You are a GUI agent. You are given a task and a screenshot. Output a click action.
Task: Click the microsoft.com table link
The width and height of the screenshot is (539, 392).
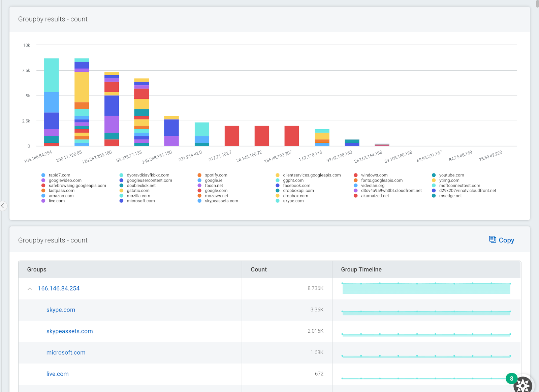pyautogui.click(x=66, y=353)
